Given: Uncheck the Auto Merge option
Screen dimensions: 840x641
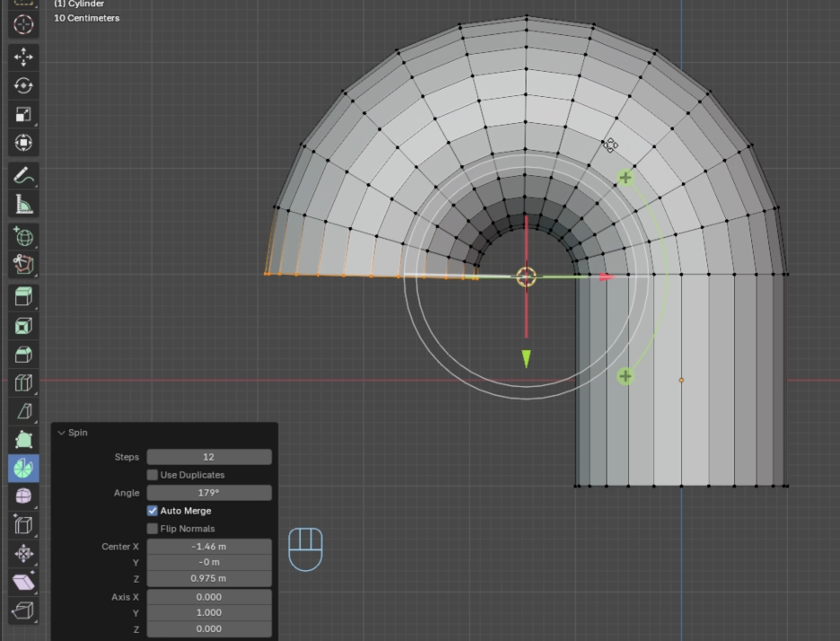Looking at the screenshot, I should click(x=153, y=511).
